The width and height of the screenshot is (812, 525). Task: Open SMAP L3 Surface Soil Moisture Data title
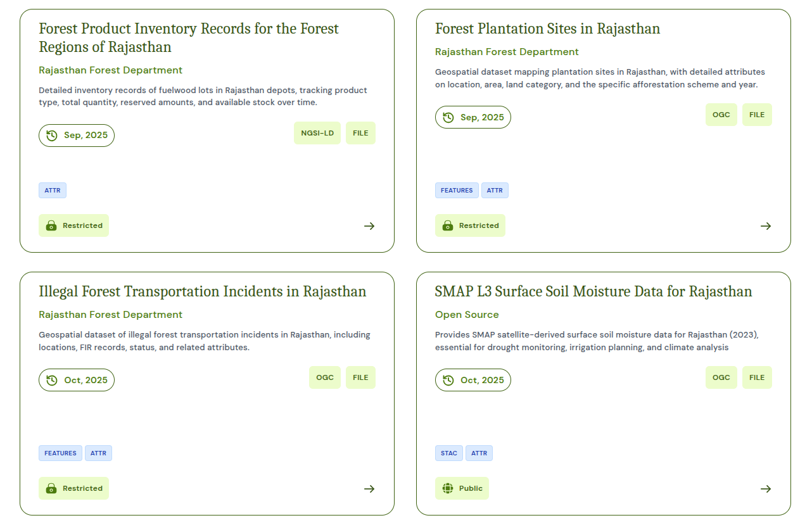tap(593, 292)
